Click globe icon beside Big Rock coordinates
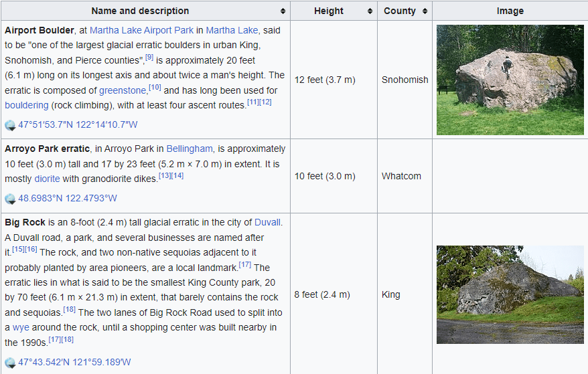 10,363
